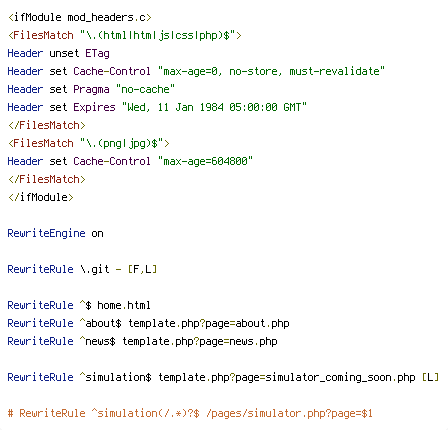This screenshot has width=448, height=430.
Task: Click the Pragma "no-cache" value
Action: [x=145, y=89]
